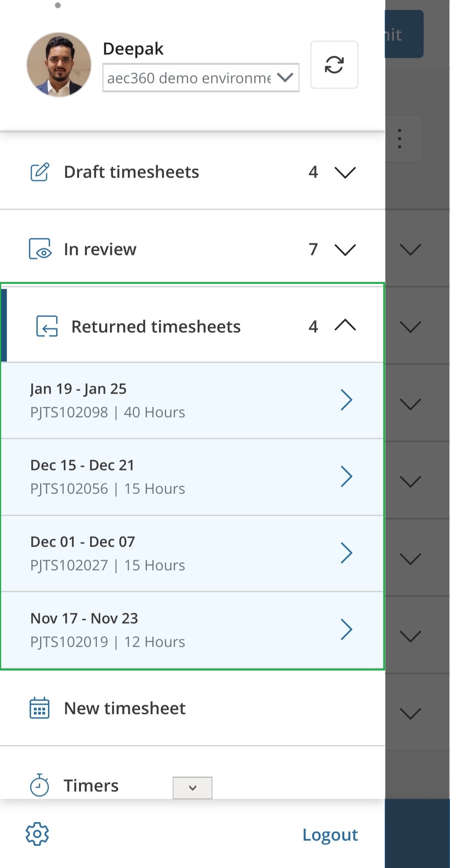
Task: Click the small dropdown beside Timers
Action: (x=192, y=788)
